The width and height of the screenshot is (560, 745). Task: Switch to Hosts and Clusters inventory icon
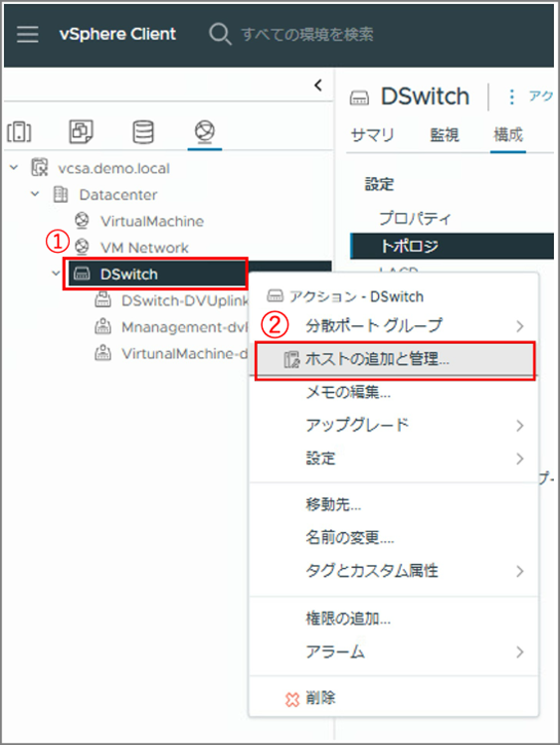tap(20, 132)
